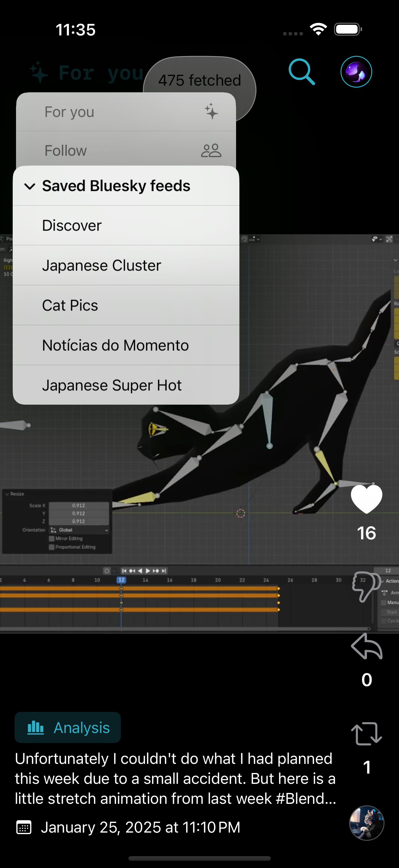
Task: Like the post with the heart icon
Action: [x=366, y=499]
